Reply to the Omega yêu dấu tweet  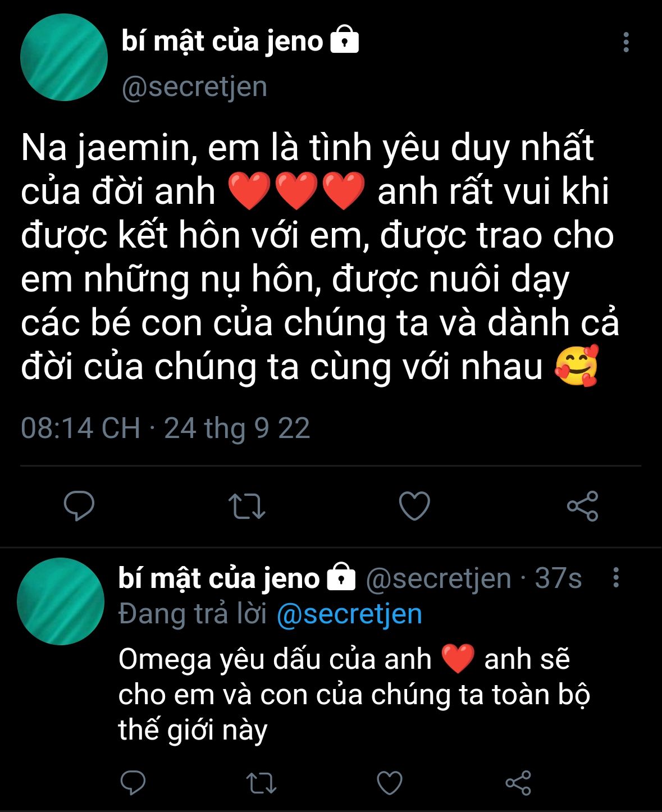point(133,783)
